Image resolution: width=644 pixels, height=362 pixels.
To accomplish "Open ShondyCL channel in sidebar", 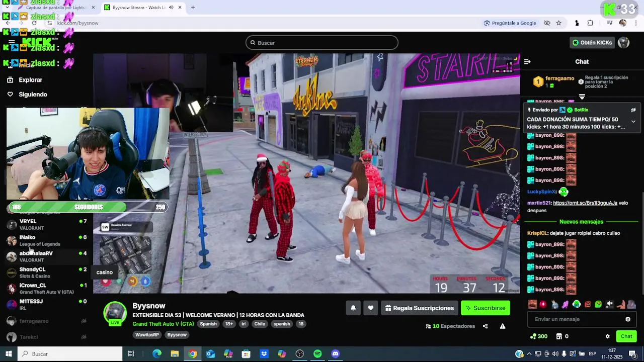I will [47, 273].
